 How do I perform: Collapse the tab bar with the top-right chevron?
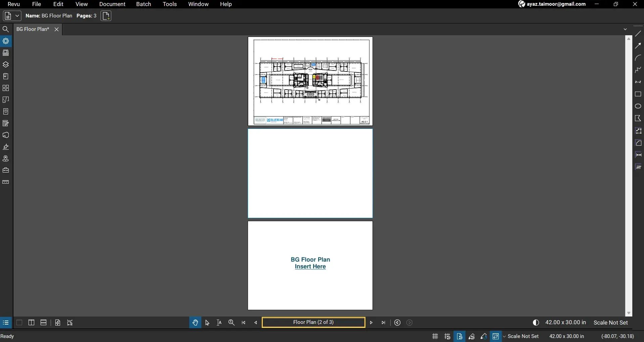[x=626, y=29]
